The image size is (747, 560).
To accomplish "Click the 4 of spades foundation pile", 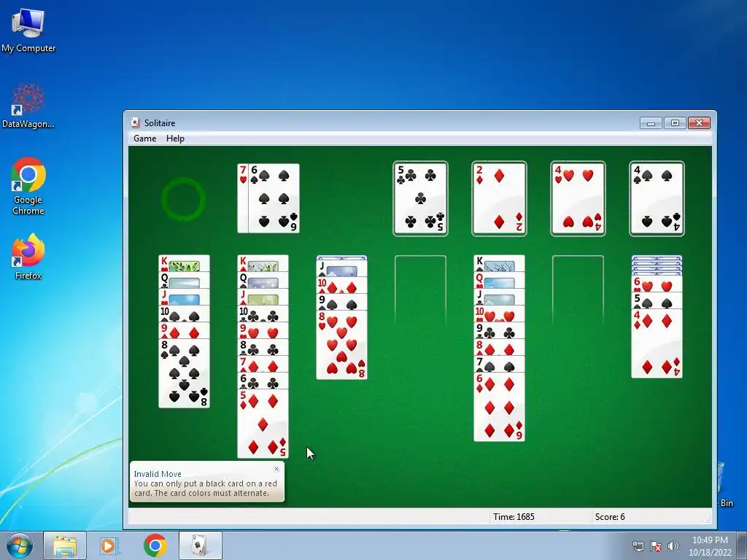I will pos(657,198).
